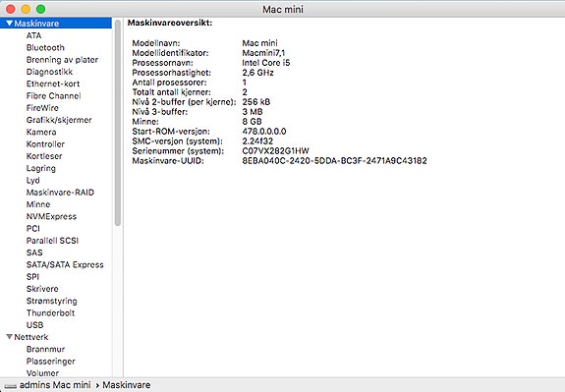
Task: Click the Intel Core i5 value
Action: tap(266, 63)
